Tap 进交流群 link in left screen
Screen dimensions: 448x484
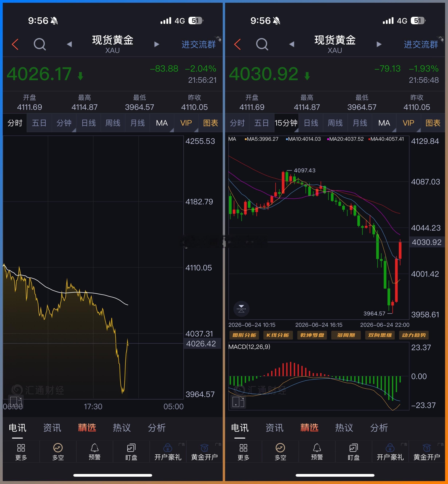click(198, 44)
